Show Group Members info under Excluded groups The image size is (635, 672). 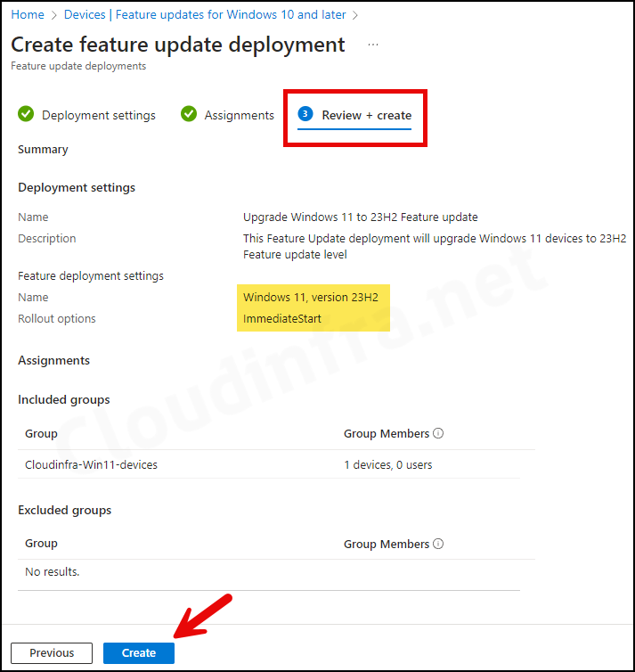[438, 544]
